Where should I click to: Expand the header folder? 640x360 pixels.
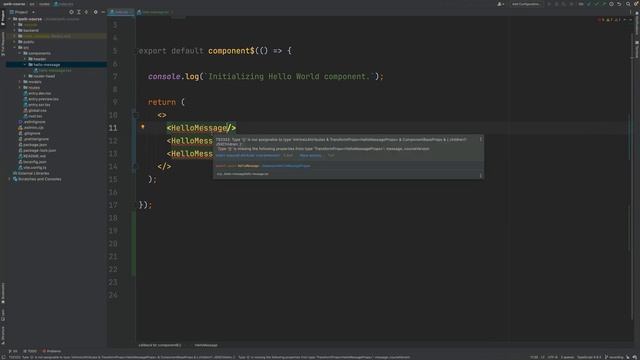click(25, 59)
